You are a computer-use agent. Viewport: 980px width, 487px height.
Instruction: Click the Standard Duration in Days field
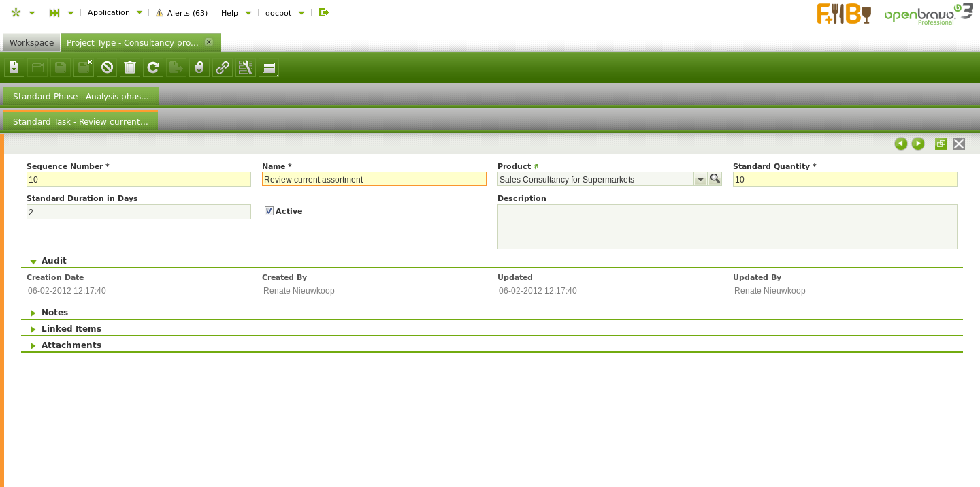(139, 213)
